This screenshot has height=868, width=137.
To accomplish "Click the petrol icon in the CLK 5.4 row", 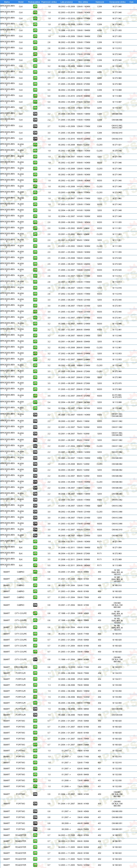I will pyautogui.click(x=35, y=102).
